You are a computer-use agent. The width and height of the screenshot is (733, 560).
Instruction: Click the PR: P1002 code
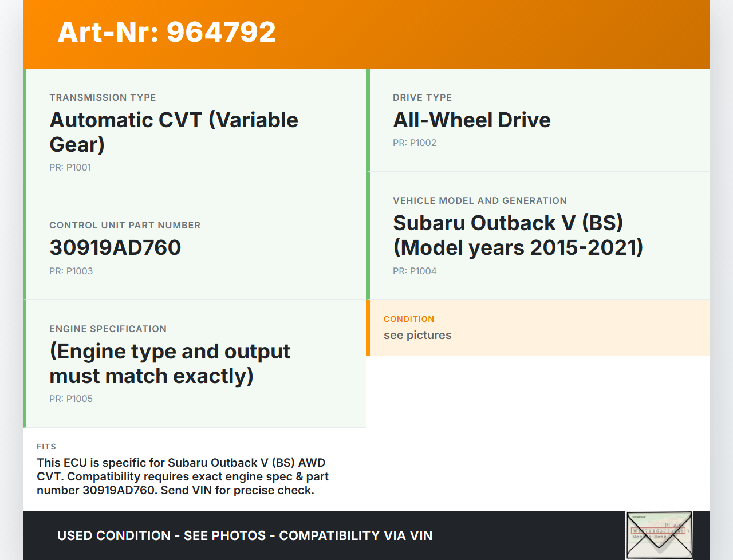[414, 143]
